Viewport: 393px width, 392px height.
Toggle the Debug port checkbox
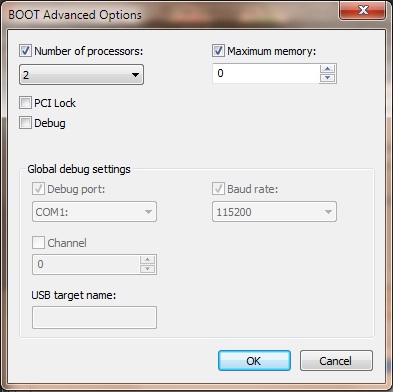38,189
